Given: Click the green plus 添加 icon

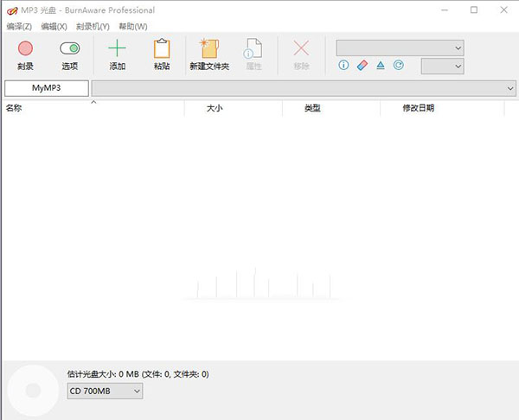Looking at the screenshot, I should click(117, 48).
